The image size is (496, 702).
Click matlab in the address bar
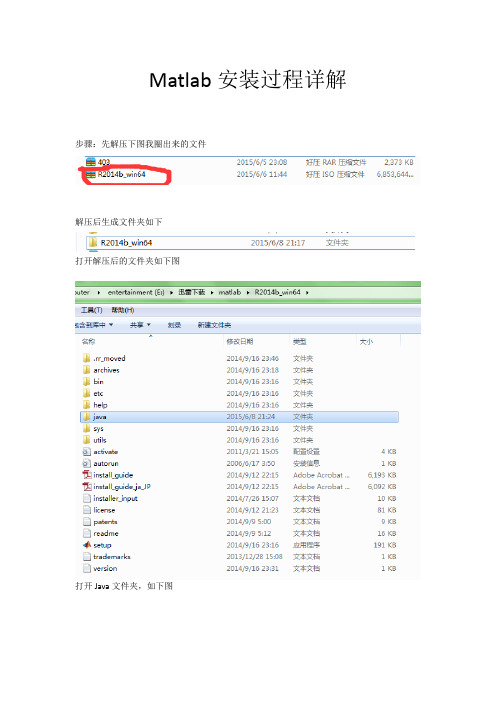coord(230,292)
